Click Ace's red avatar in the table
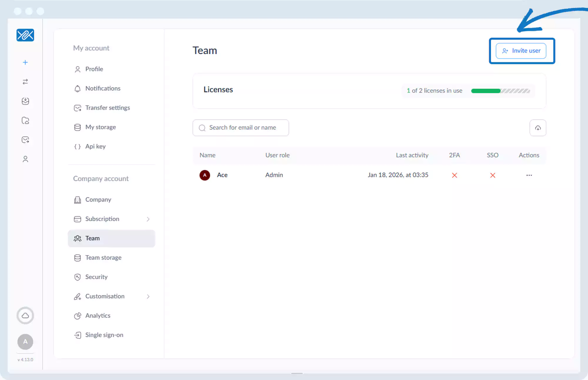Viewport: 588px width, 380px height. (205, 175)
